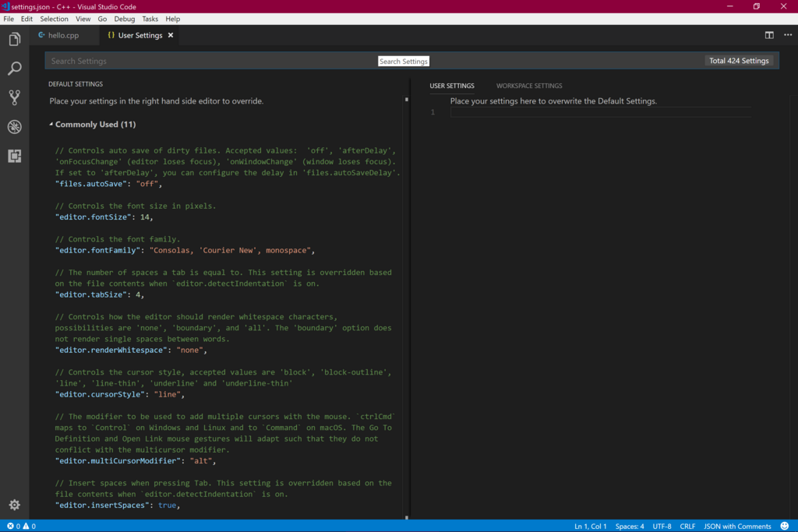Click the DEFAULT SETTINGS heading
The image size is (798, 532).
click(x=76, y=84)
